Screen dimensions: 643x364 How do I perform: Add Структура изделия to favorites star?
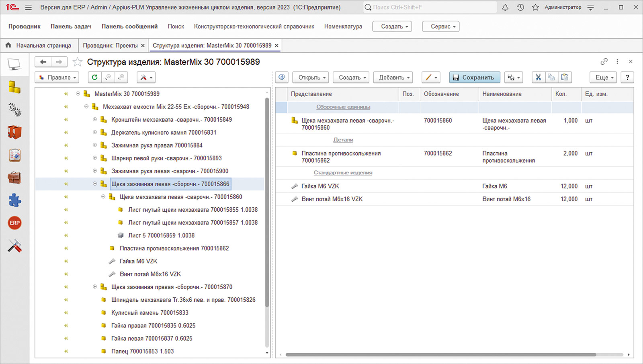(77, 62)
